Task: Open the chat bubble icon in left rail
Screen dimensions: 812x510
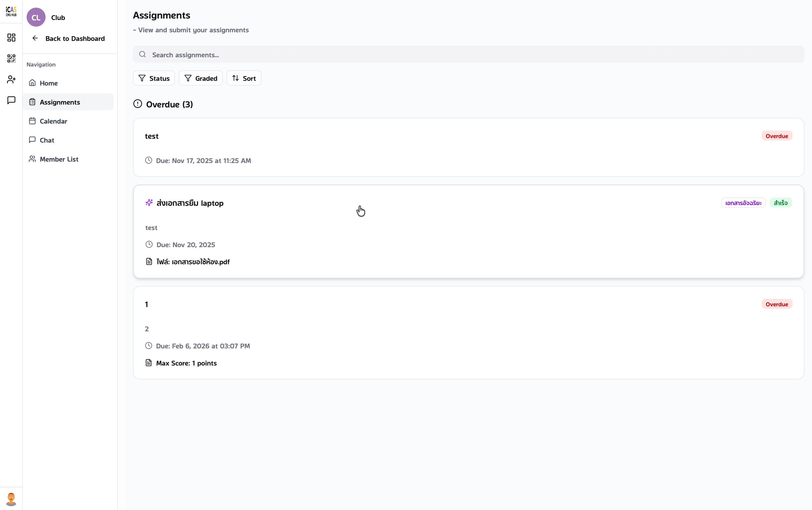Action: (x=11, y=100)
